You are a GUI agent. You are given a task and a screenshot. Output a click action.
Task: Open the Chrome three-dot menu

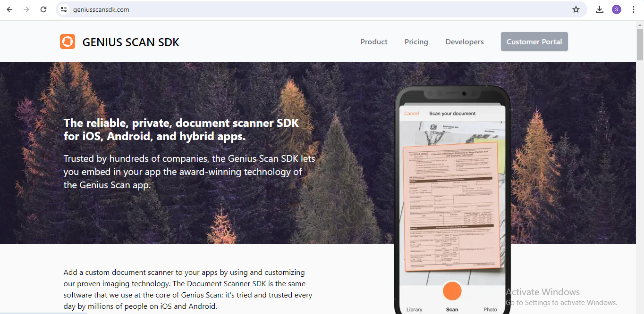click(634, 9)
